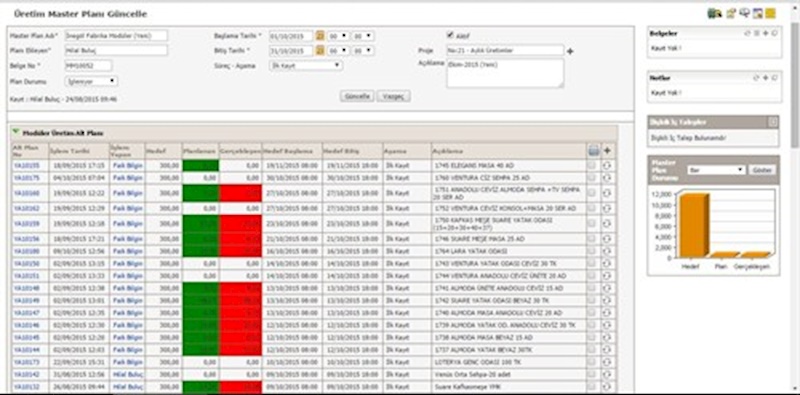Viewport: 800px width, 395px height.
Task: Click the refresh icon on the YA10155 row
Action: (x=607, y=165)
